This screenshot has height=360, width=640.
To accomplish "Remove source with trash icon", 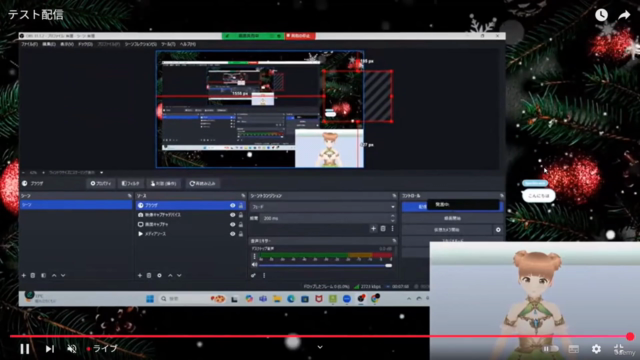I will pyautogui.click(x=149, y=276).
